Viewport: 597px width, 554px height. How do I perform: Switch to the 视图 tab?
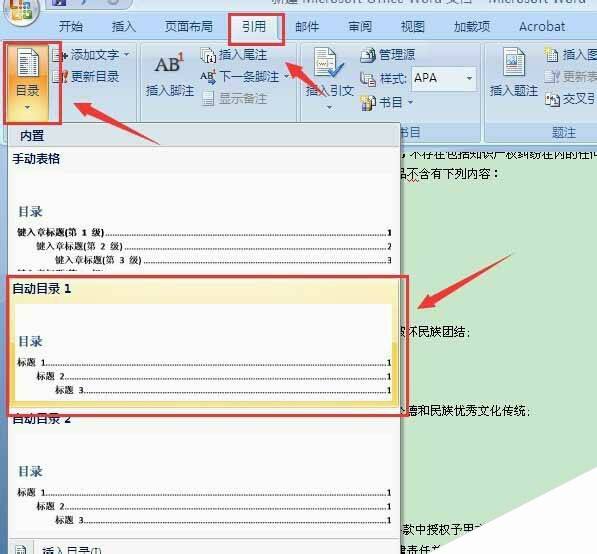(413, 27)
